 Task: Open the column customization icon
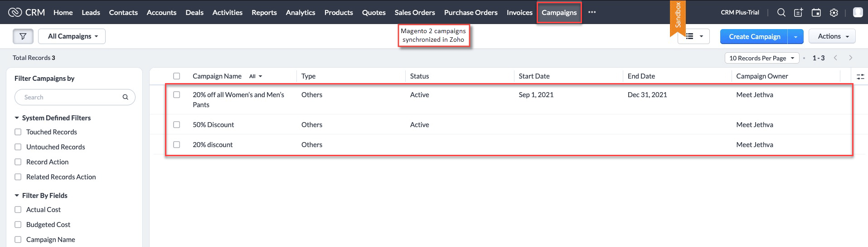(x=860, y=77)
